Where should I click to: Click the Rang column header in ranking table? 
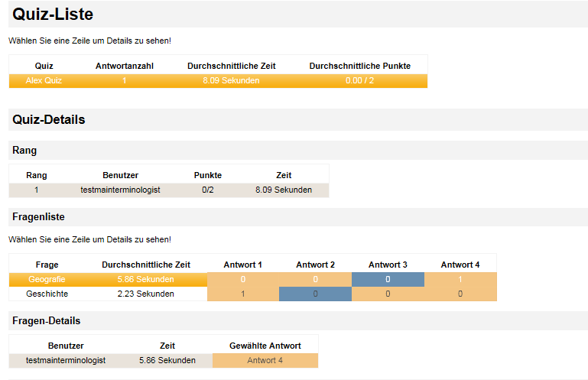[x=37, y=175]
